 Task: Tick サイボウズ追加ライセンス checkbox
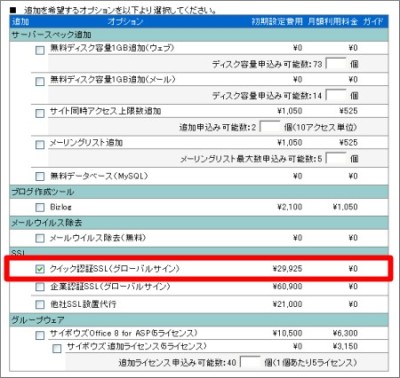click(57, 349)
